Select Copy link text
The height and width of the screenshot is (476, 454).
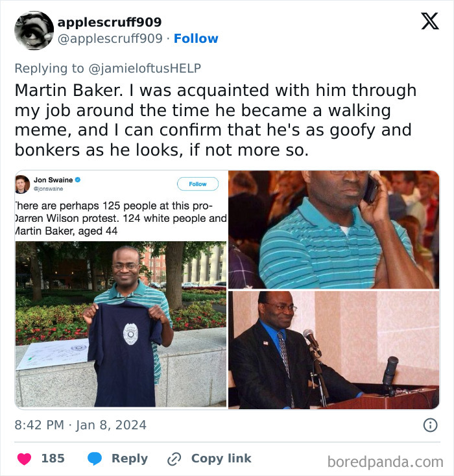pos(221,458)
